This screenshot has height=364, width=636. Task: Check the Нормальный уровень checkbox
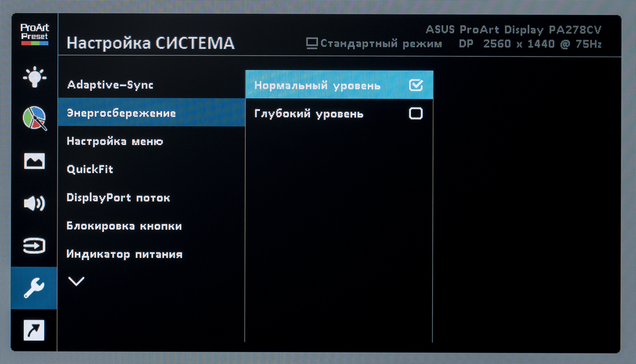click(x=416, y=85)
